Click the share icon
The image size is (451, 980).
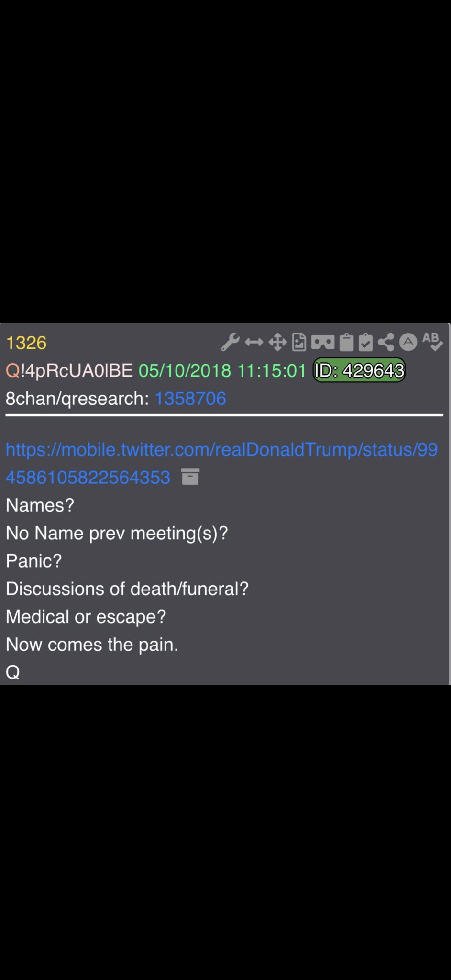386,342
